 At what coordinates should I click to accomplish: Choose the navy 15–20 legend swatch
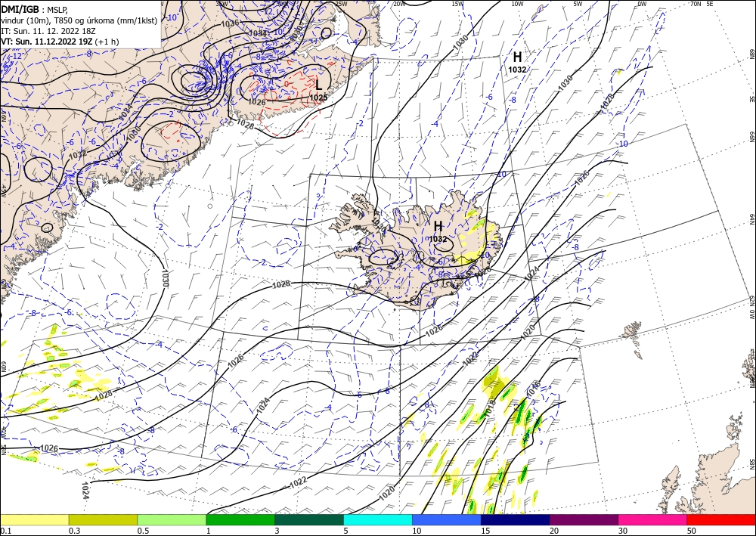(x=516, y=519)
